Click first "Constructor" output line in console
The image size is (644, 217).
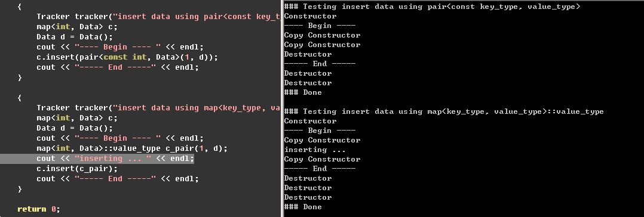point(311,17)
